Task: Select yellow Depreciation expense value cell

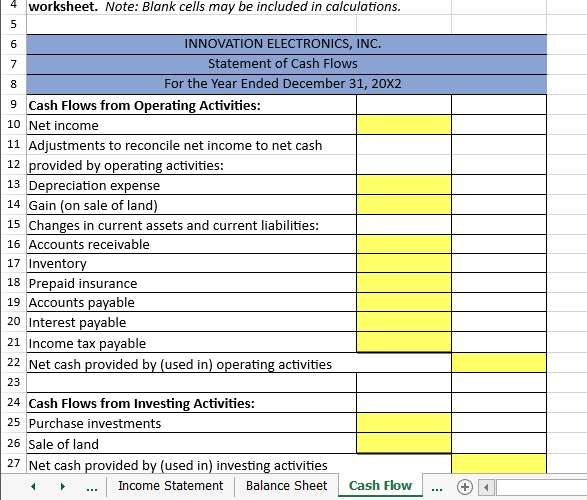Action: tap(404, 185)
